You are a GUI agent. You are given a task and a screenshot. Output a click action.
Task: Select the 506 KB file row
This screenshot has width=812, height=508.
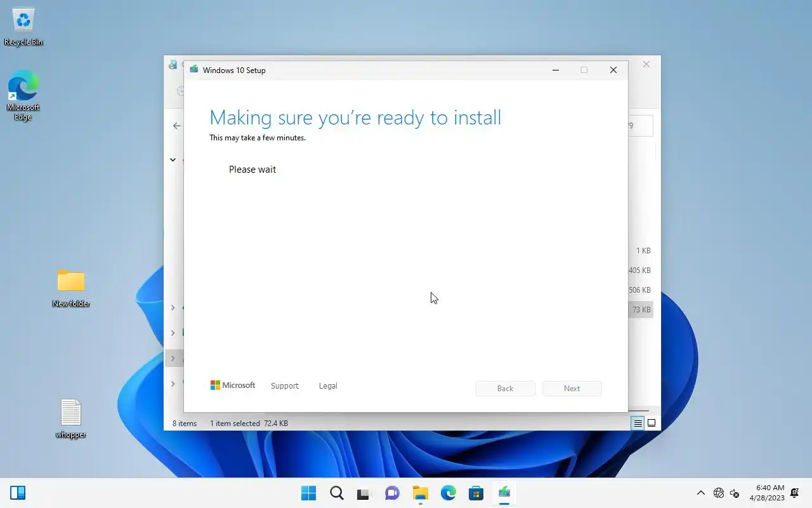639,290
